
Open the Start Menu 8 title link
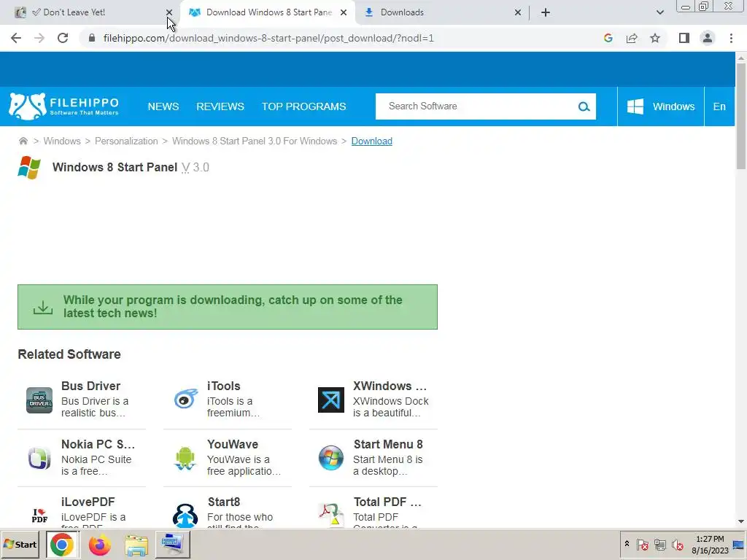(x=388, y=444)
